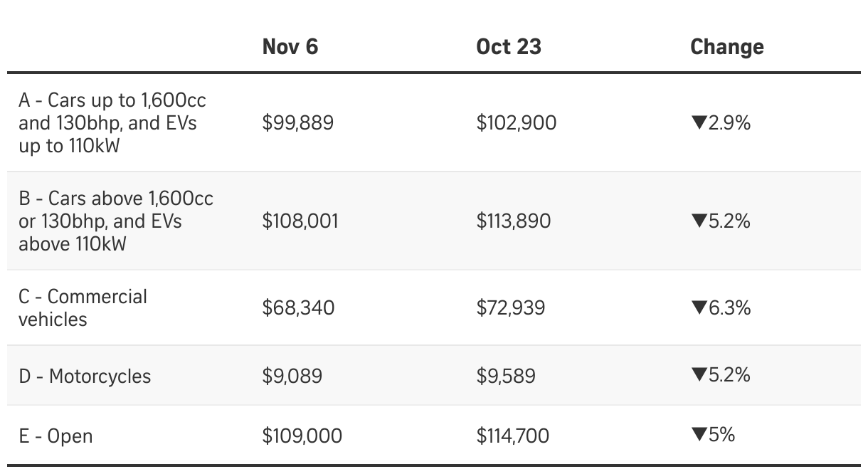This screenshot has width=868, height=474.
Task: Click the Category A cars row label
Action: pyautogui.click(x=112, y=122)
